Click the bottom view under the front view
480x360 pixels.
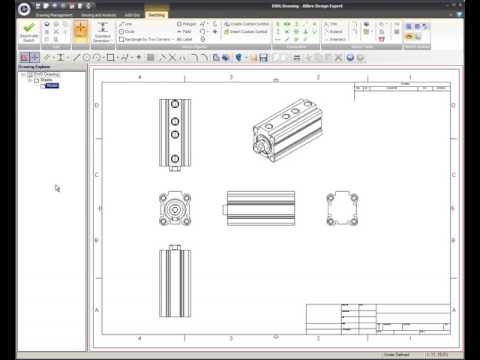[x=175, y=281]
